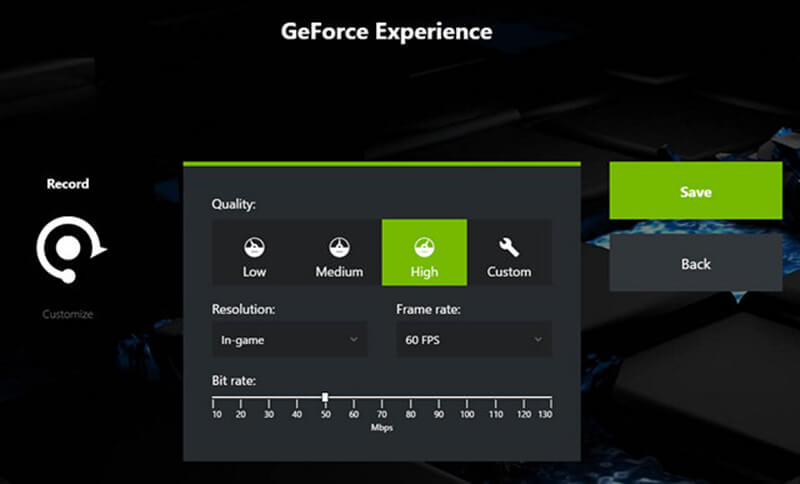The image size is (800, 484).
Task: Click the circular Record icon
Action: pyautogui.click(x=67, y=247)
